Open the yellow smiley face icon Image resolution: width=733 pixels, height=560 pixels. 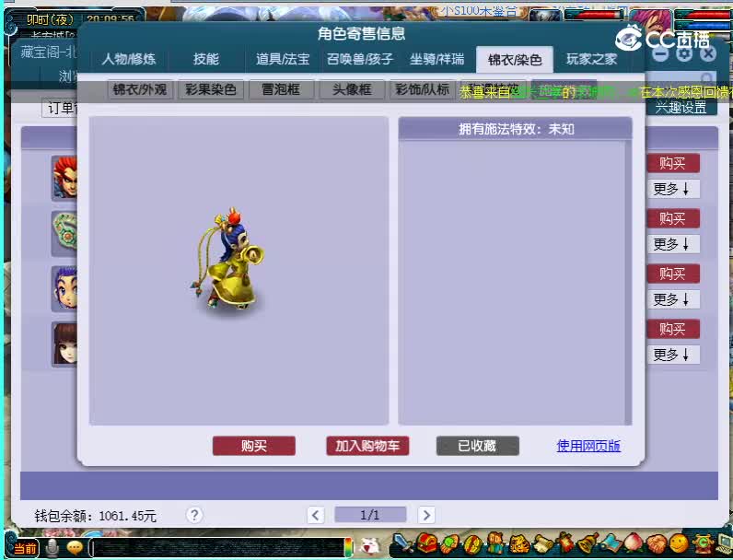679,543
